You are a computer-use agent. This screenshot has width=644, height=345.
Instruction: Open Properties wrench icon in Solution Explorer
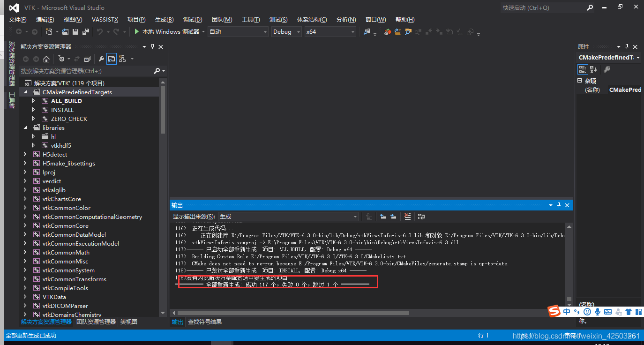pyautogui.click(x=101, y=59)
